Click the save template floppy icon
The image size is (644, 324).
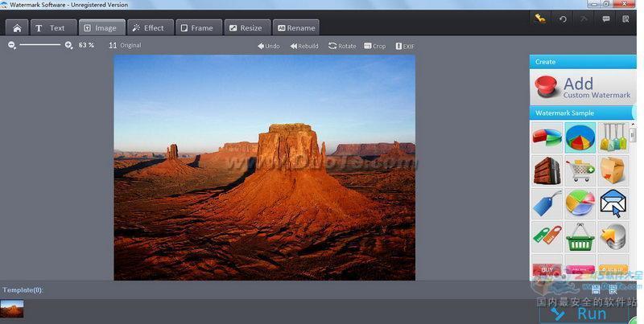tap(596, 289)
